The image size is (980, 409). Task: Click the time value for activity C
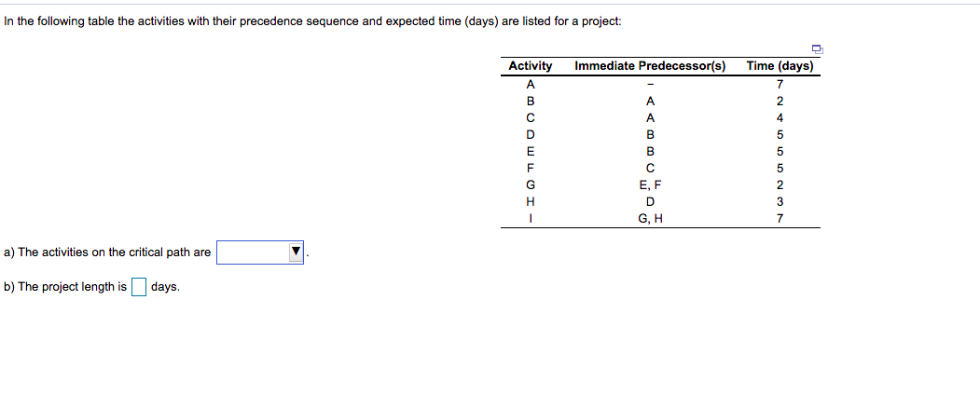point(780,118)
